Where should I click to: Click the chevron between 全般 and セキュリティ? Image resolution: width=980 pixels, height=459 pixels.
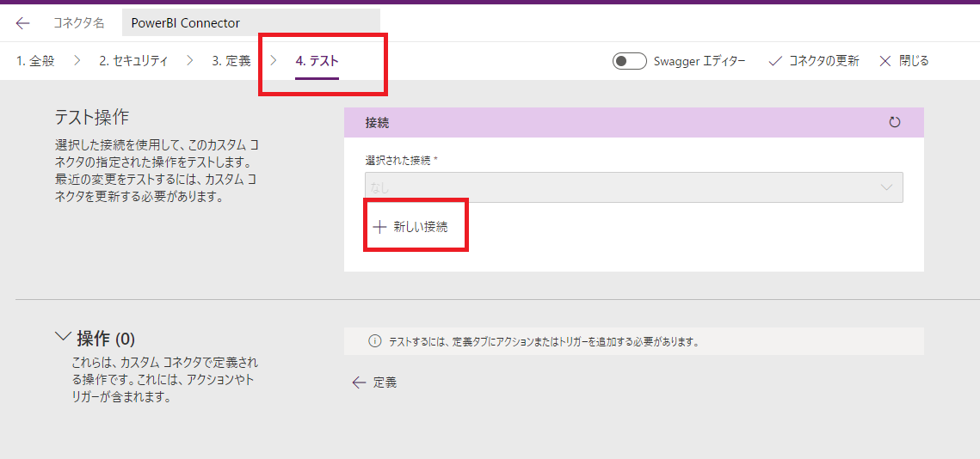point(77,61)
